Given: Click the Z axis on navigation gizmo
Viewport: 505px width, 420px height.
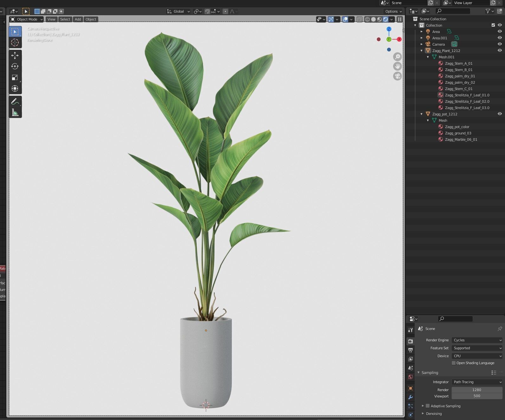Looking at the screenshot, I should (x=389, y=29).
